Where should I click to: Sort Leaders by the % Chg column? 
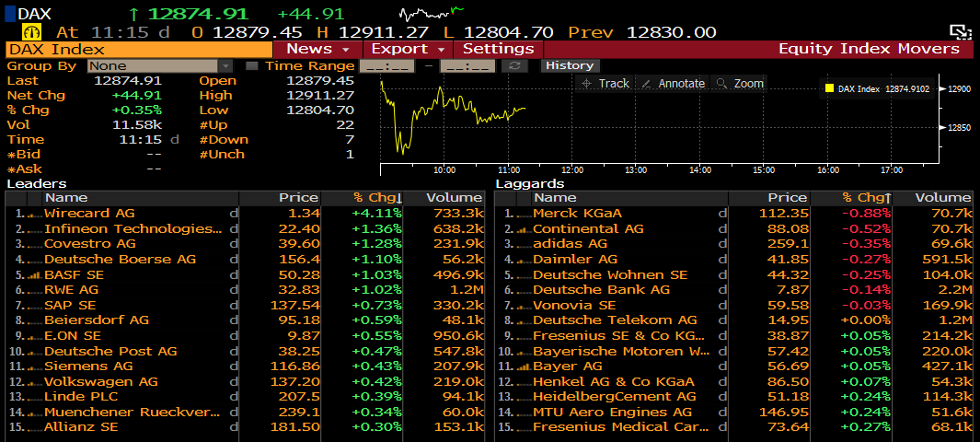click(x=377, y=198)
